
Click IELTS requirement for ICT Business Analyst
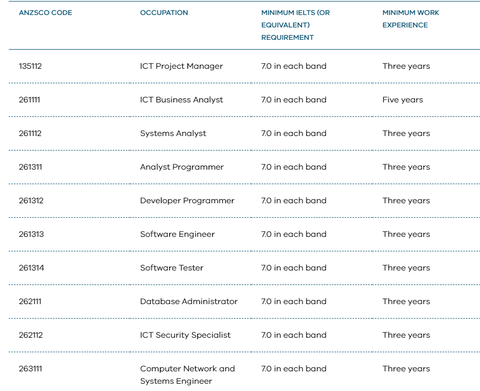click(x=294, y=100)
